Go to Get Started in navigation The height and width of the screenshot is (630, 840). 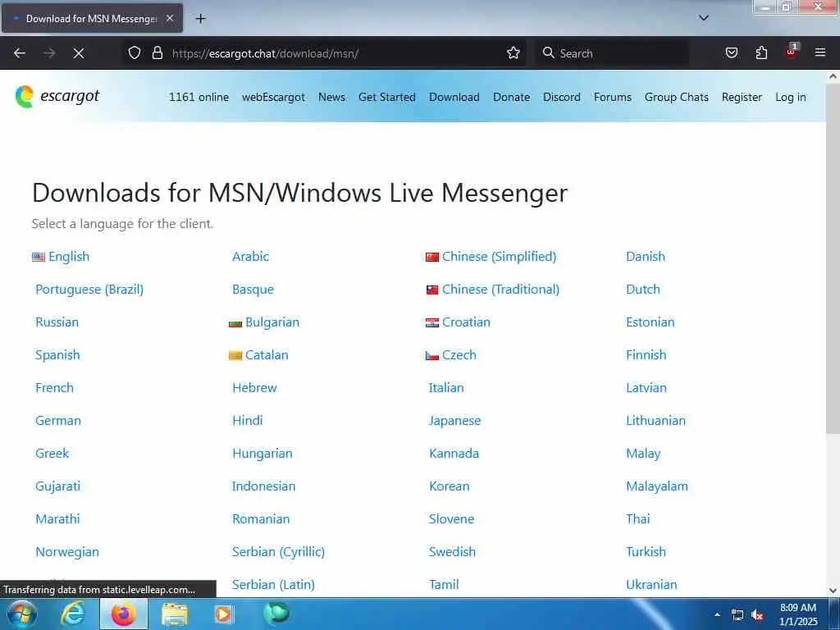(x=387, y=97)
